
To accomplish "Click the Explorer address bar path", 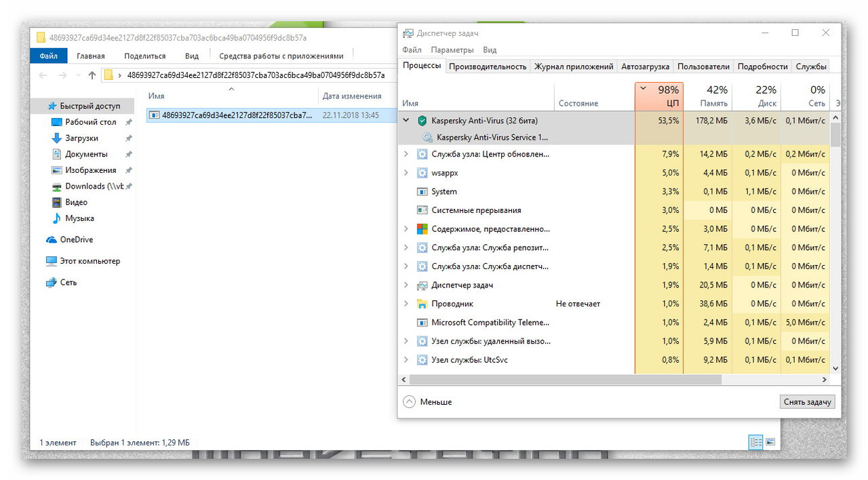I will 256,75.
